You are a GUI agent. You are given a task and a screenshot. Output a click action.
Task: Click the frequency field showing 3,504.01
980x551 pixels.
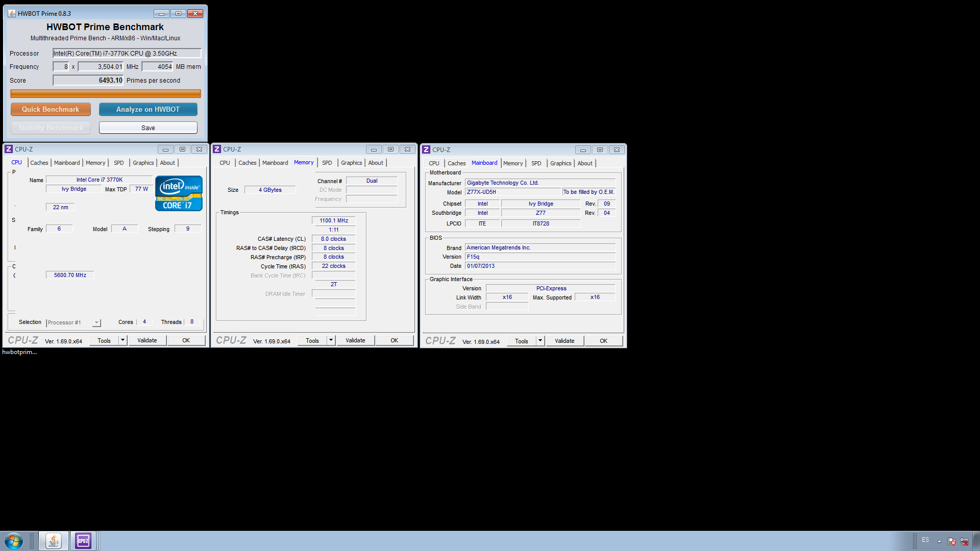[x=101, y=67]
